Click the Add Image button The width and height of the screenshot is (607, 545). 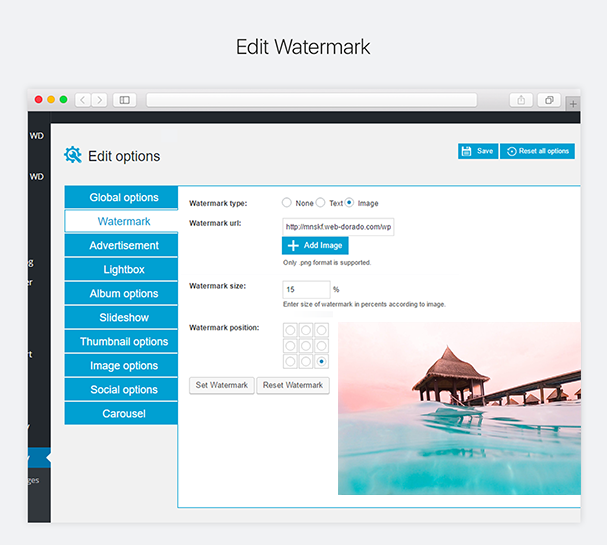pos(315,245)
